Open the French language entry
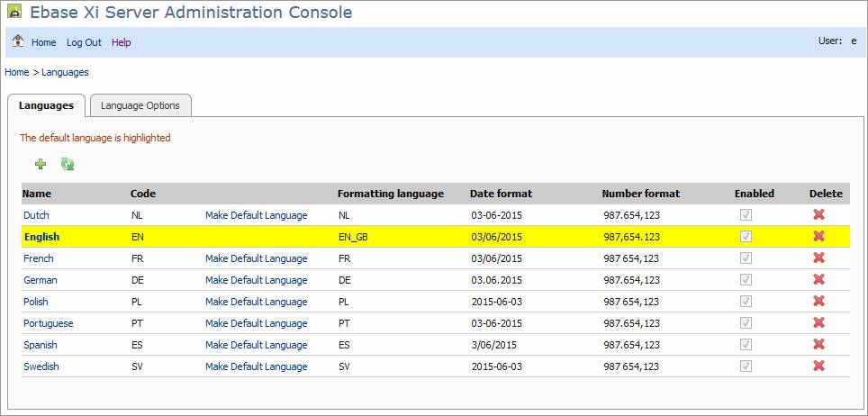Image resolution: width=868 pixels, height=416 pixels. [x=39, y=258]
